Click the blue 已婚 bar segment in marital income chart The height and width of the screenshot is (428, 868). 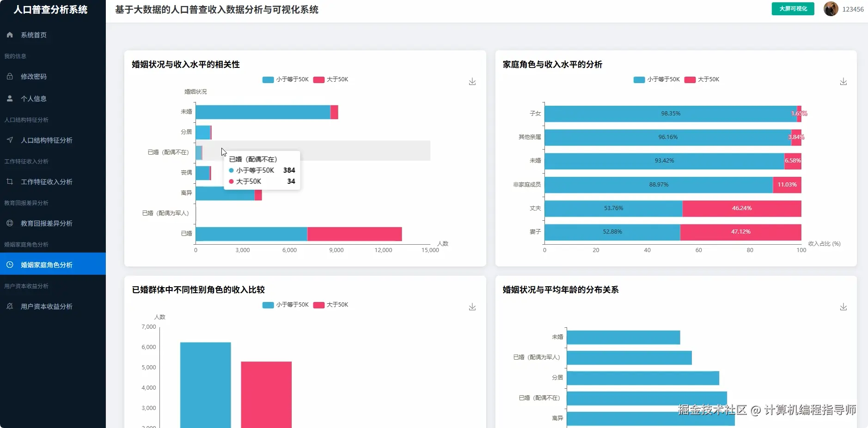click(251, 234)
